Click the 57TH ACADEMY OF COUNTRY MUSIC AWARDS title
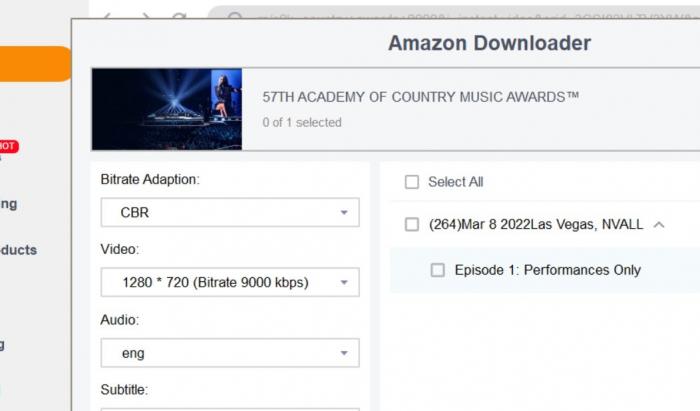Viewport: 700px width, 411px height. click(x=421, y=97)
